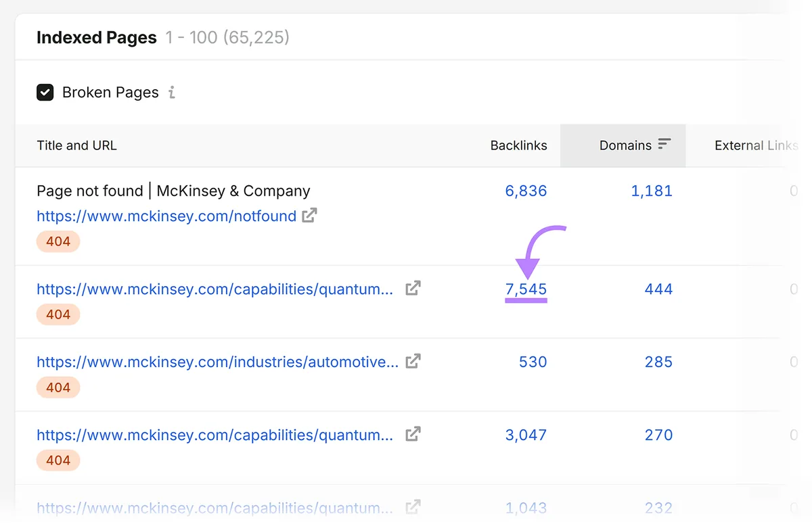The height and width of the screenshot is (528, 812).
Task: Click the 6,836 backlinks value
Action: 526,191
